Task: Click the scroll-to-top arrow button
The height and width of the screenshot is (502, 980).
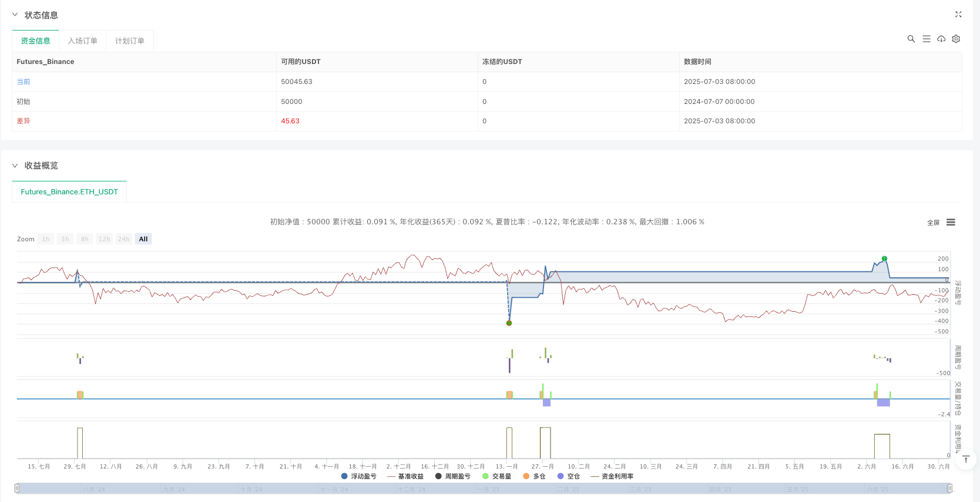Action: coord(965,459)
